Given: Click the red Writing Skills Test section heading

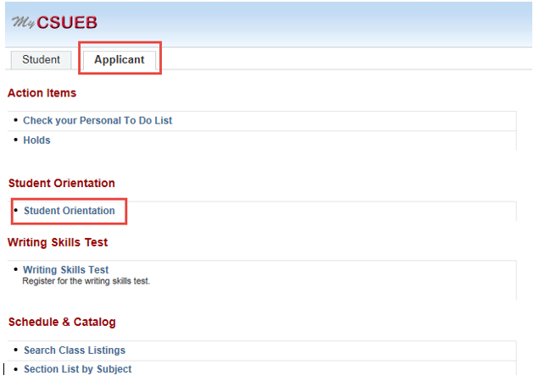Looking at the screenshot, I should pos(58,242).
